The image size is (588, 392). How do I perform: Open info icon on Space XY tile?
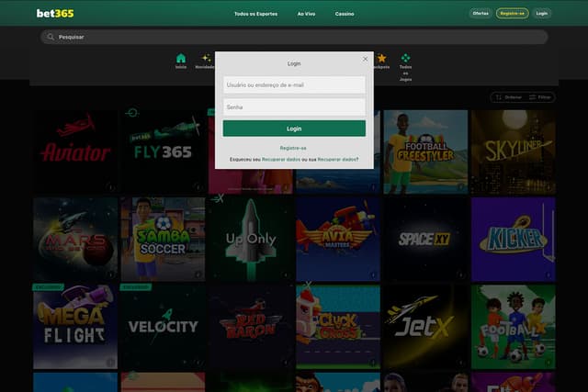coord(461,274)
